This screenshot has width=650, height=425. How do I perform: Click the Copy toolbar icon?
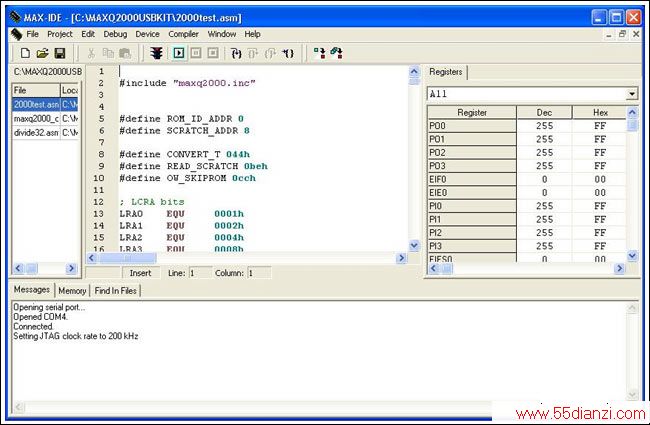(108, 53)
